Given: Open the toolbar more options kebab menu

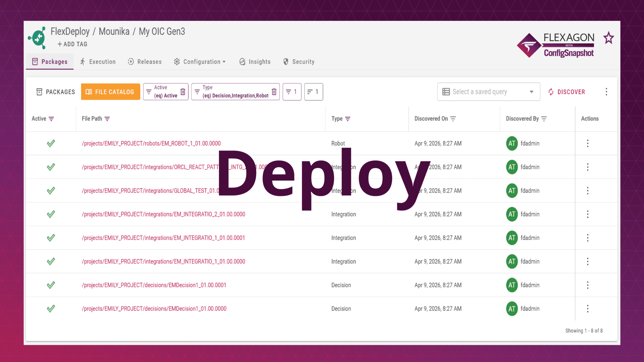Looking at the screenshot, I should pos(606,92).
